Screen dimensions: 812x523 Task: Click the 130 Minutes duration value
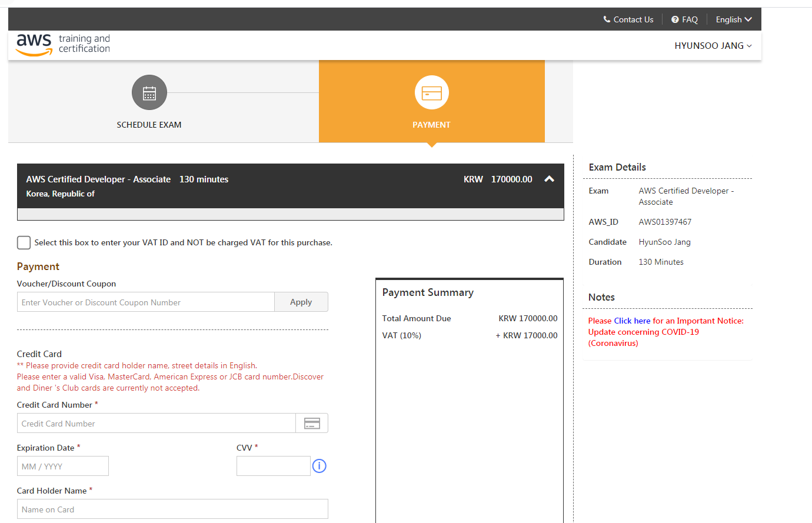(x=661, y=262)
